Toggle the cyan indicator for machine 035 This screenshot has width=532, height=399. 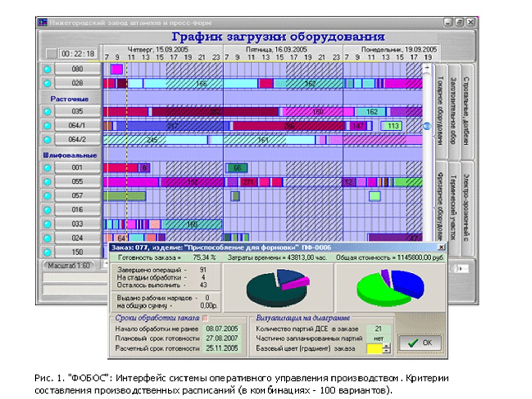[47, 111]
